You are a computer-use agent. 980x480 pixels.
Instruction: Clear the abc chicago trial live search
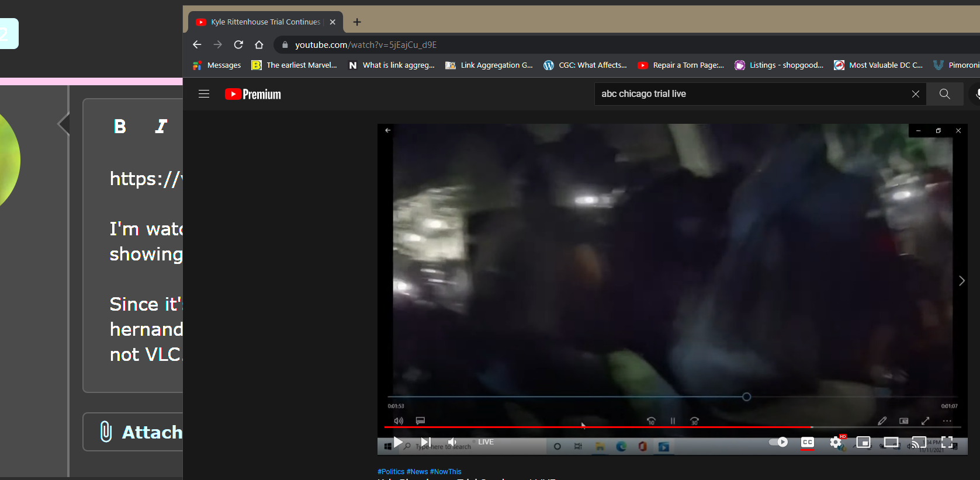pos(916,94)
